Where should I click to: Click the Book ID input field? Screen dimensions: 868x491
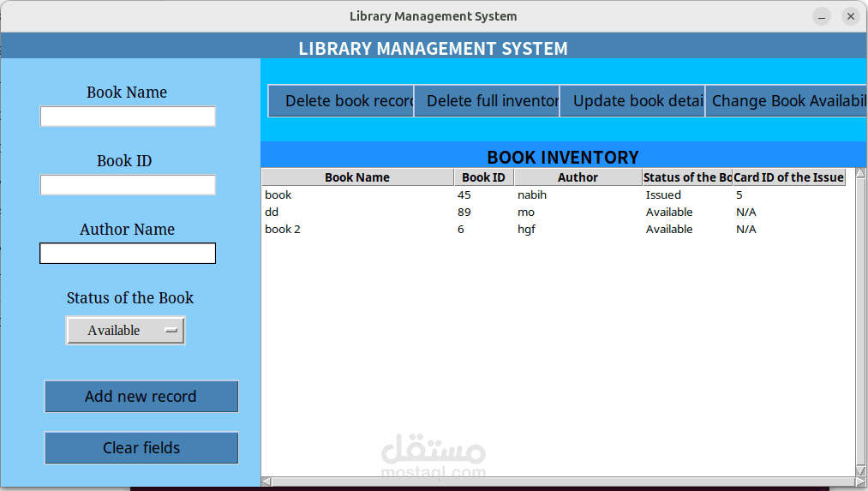(x=128, y=185)
